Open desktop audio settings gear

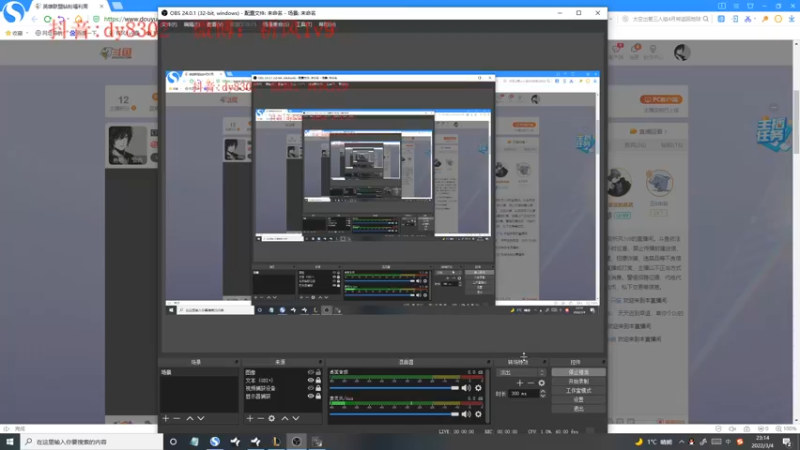[x=479, y=388]
